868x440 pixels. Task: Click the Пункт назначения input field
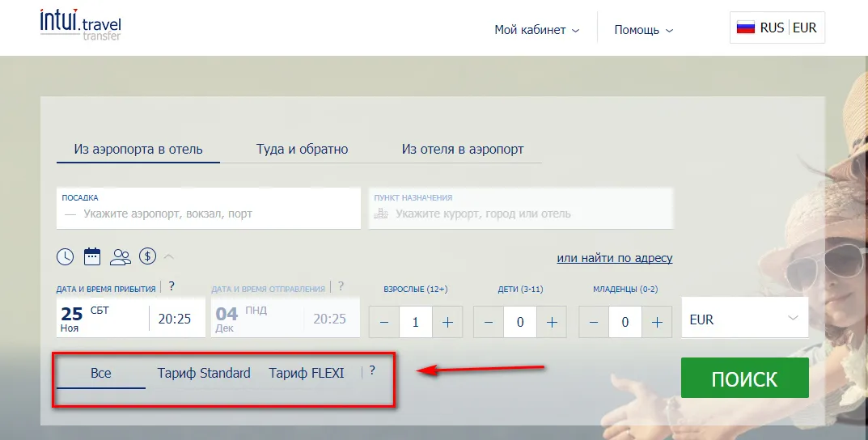pos(521,208)
